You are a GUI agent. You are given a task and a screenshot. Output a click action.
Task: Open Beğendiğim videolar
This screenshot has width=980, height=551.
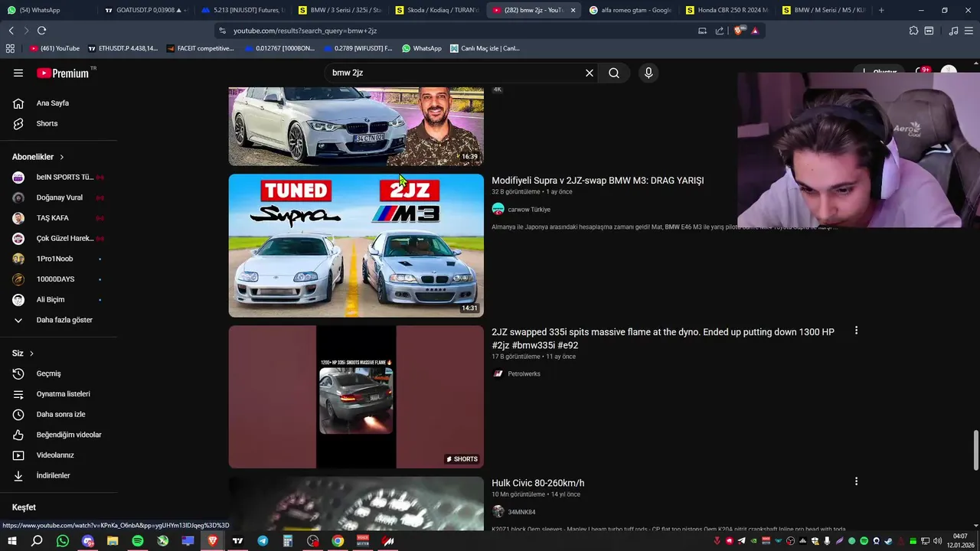[58, 435]
